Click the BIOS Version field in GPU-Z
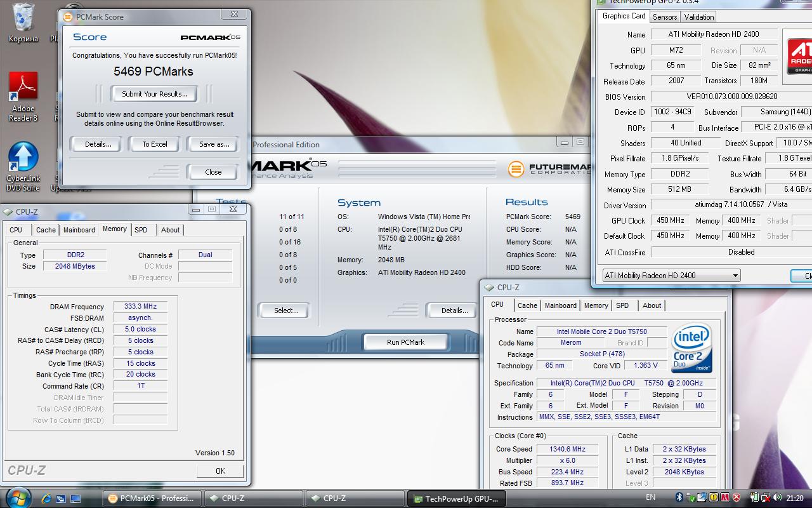This screenshot has width=812, height=508. point(731,97)
